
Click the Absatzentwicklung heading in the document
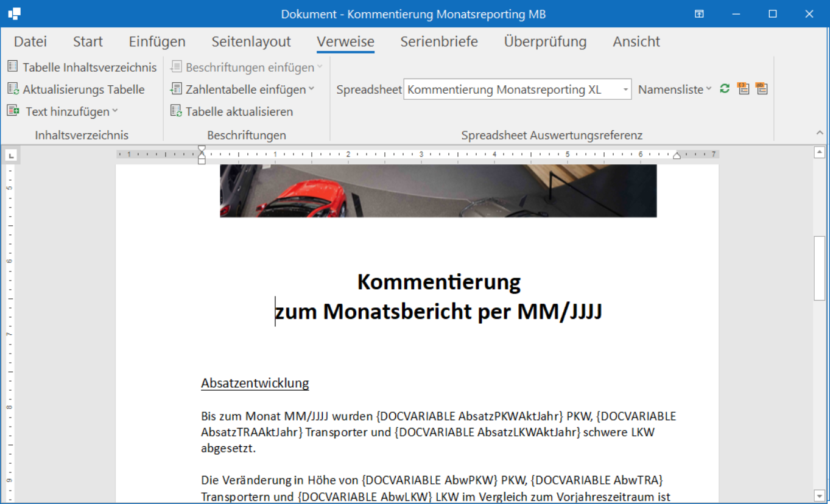point(255,383)
